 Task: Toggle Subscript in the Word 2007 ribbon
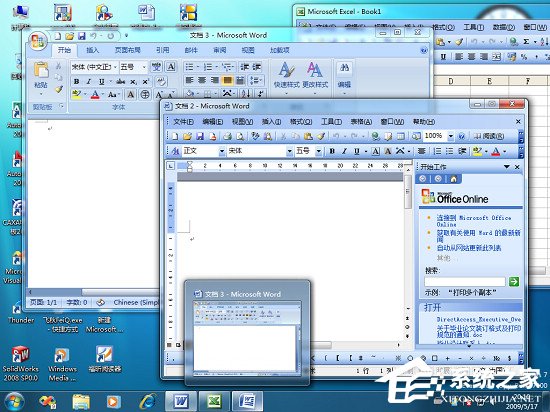tap(133, 82)
